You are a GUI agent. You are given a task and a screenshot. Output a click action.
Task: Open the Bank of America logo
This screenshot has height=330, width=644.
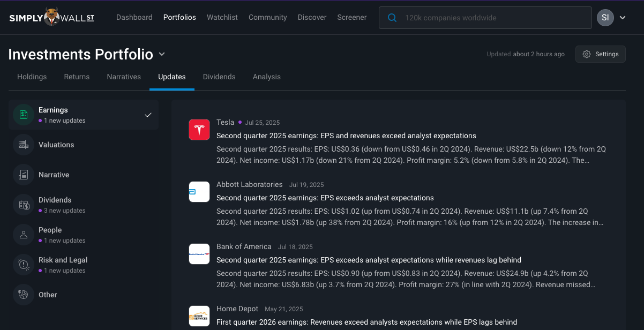click(x=199, y=254)
